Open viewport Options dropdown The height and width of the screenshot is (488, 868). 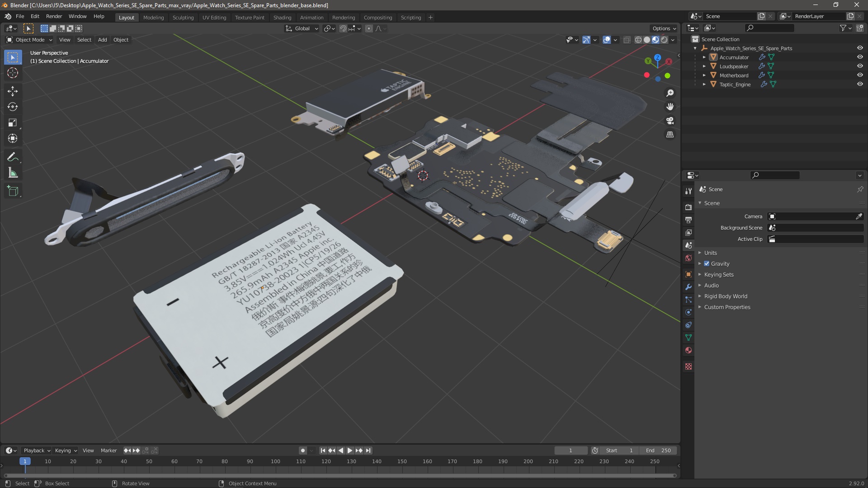(x=664, y=28)
